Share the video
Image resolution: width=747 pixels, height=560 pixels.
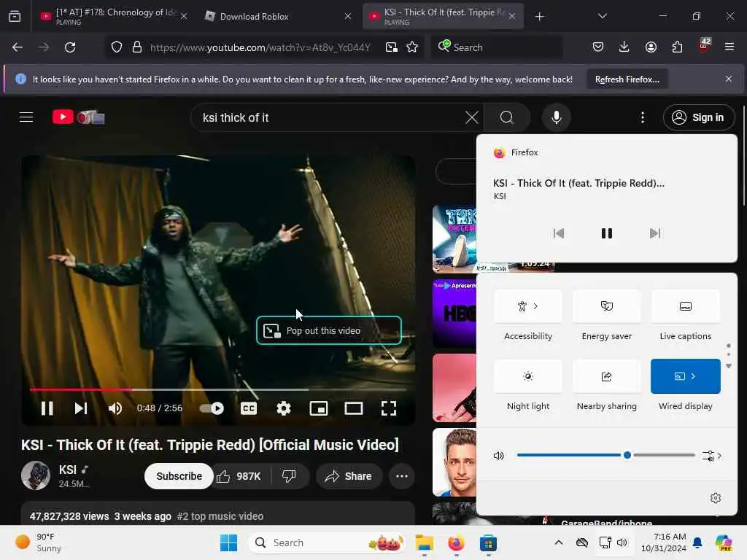click(349, 476)
